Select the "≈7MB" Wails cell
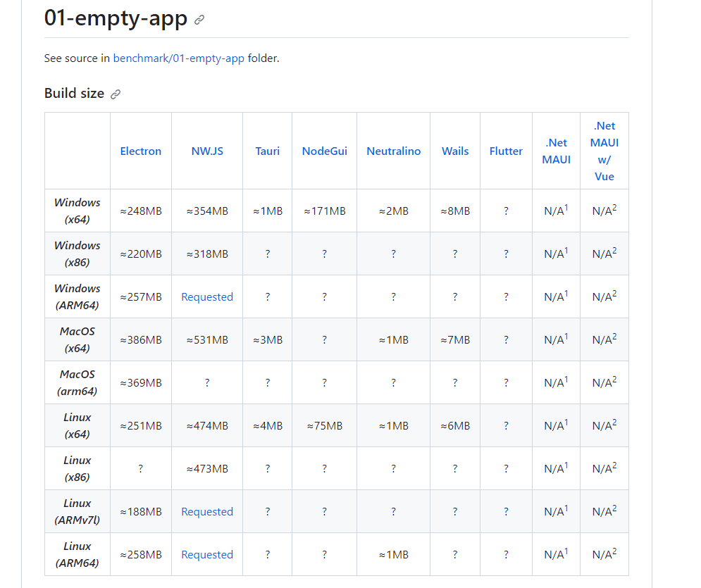701x588 pixels. 455,340
